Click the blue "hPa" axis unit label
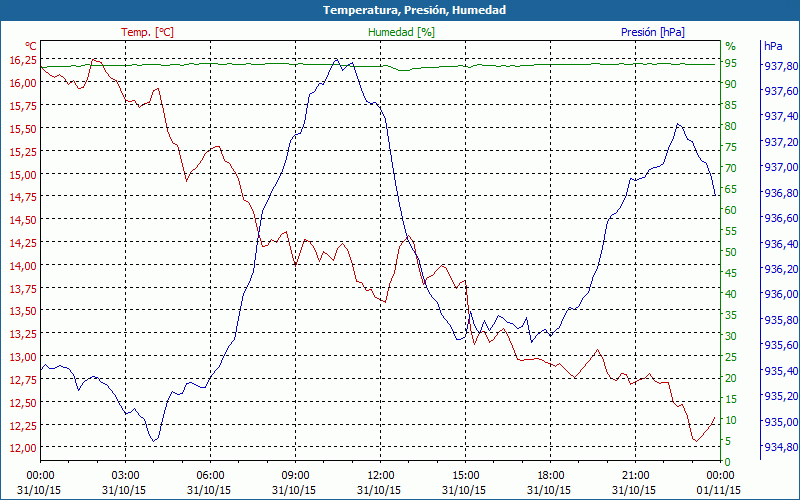Screen dimensions: 800x500 [x=773, y=46]
